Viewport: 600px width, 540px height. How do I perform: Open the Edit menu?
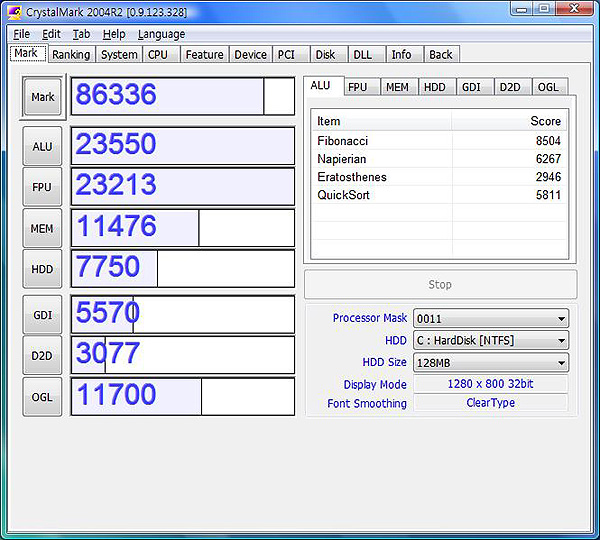(x=51, y=34)
